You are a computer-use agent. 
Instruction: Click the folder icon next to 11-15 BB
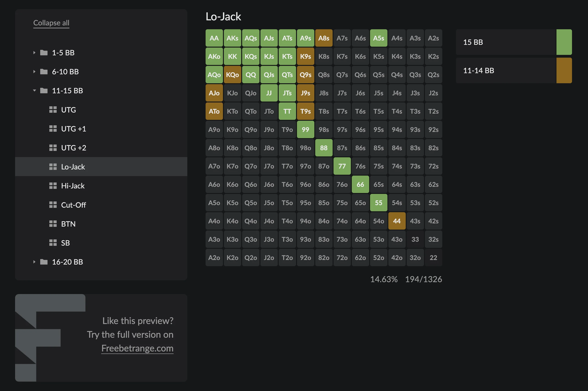(x=44, y=91)
